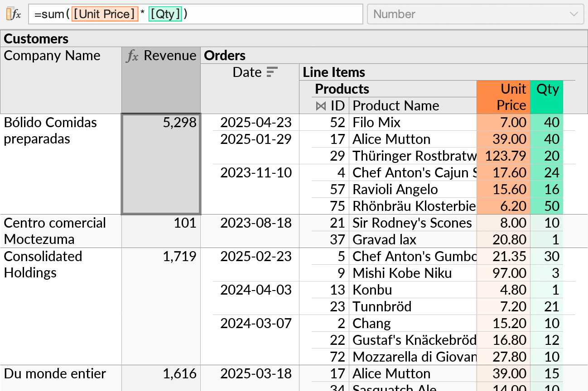Open the Number data type dropdown
588x391 pixels.
click(x=476, y=14)
